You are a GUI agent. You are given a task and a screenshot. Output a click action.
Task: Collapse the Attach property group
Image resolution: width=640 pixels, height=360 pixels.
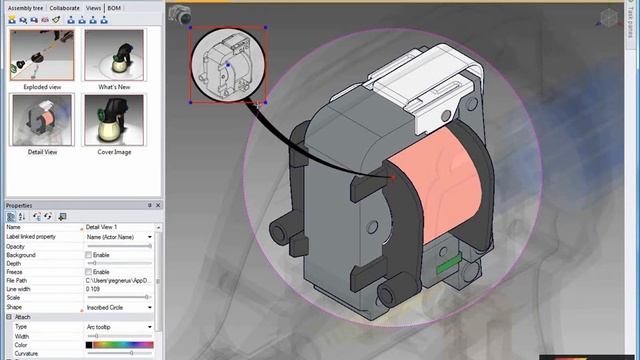[9, 317]
